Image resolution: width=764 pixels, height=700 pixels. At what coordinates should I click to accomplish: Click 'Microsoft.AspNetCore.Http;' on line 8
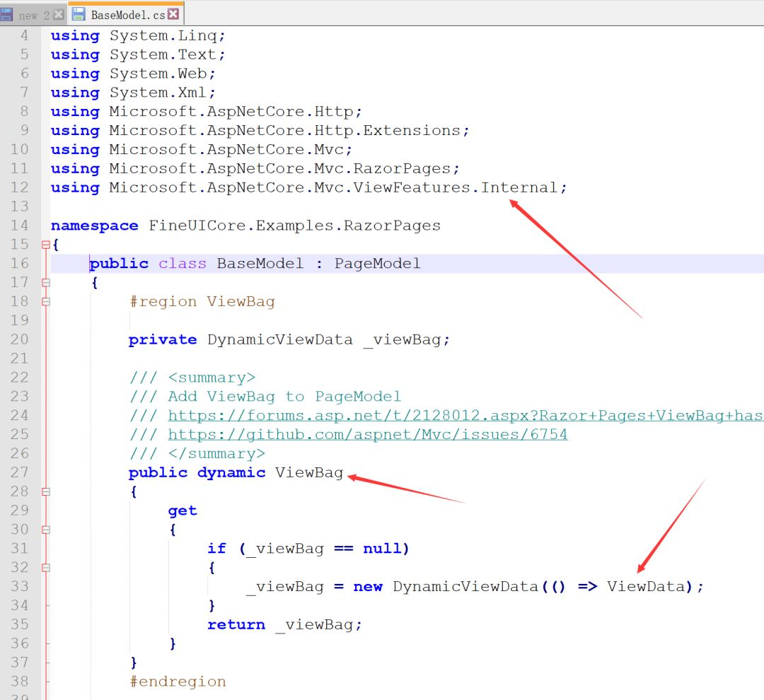[x=236, y=112]
